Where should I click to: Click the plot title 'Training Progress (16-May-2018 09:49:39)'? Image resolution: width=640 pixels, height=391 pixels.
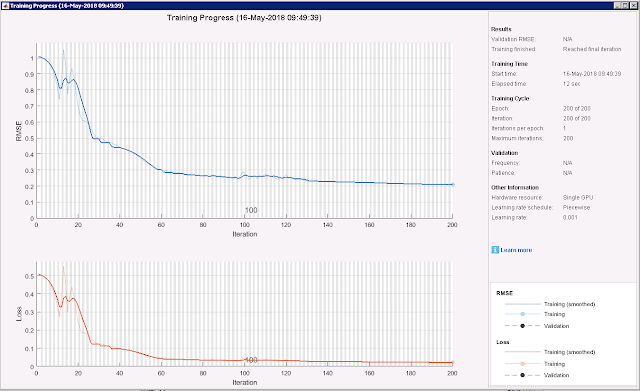[x=244, y=18]
